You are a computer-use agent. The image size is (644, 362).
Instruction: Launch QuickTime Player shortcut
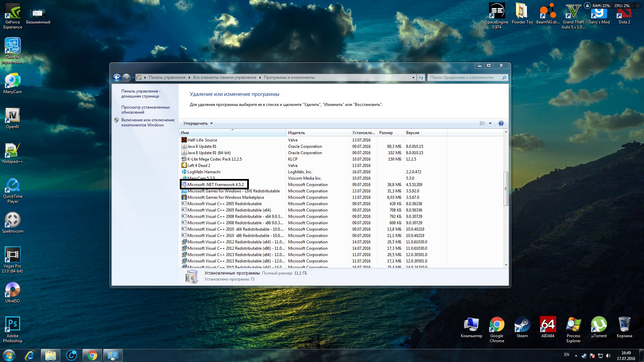click(12, 190)
